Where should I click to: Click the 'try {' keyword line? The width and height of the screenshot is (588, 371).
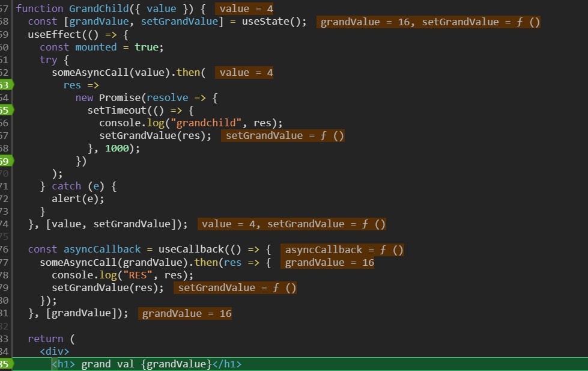[x=55, y=60]
